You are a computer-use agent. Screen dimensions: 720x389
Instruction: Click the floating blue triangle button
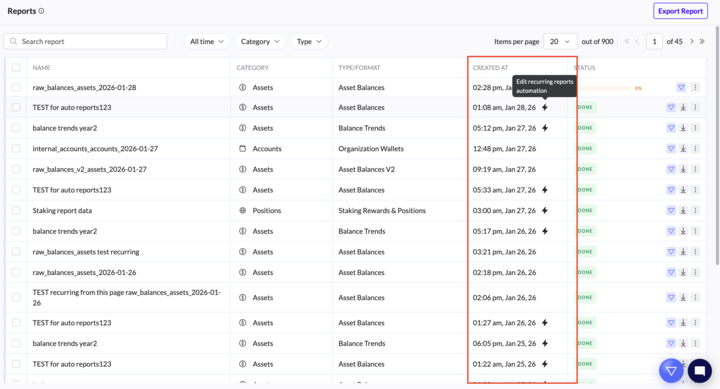(671, 371)
